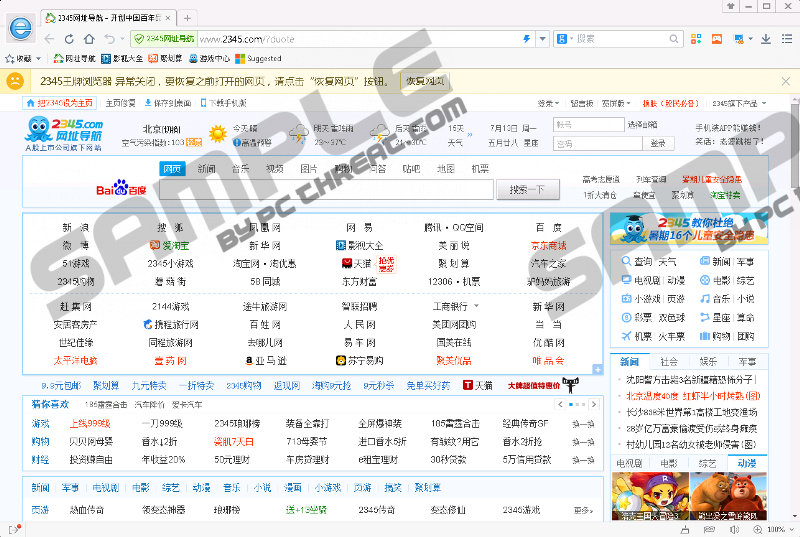Screen dimensions: 800x537
Task: Expand the undo closed-tabs dropdown arrow
Action: 122,39
